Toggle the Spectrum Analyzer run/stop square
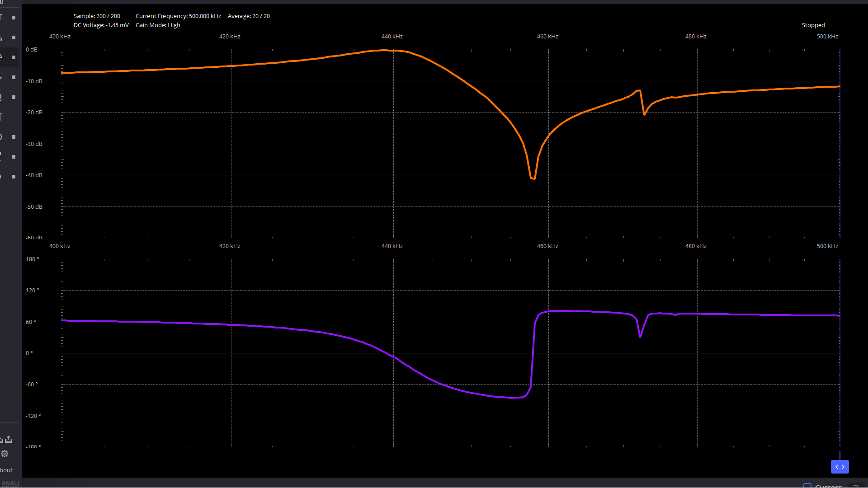868x488 pixels. 14,38
